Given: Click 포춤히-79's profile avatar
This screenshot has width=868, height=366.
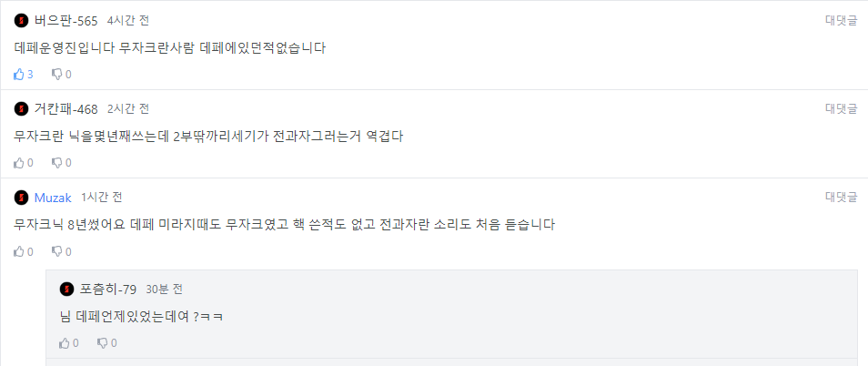Looking at the screenshot, I should tap(66, 290).
